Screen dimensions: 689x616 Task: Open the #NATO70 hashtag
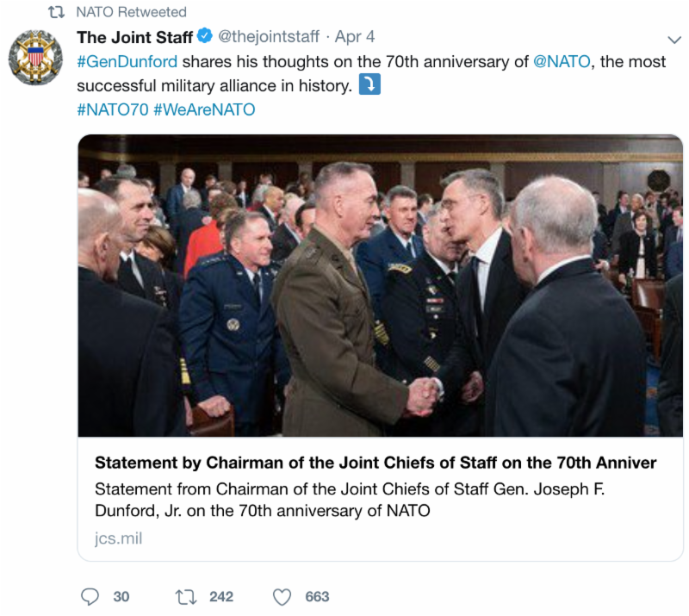click(x=112, y=110)
